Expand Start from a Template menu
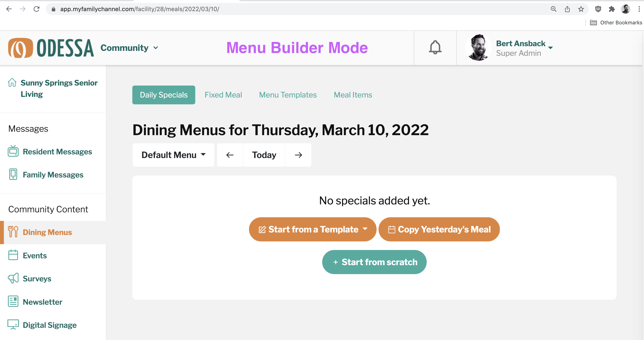The height and width of the screenshot is (340, 644). click(313, 229)
